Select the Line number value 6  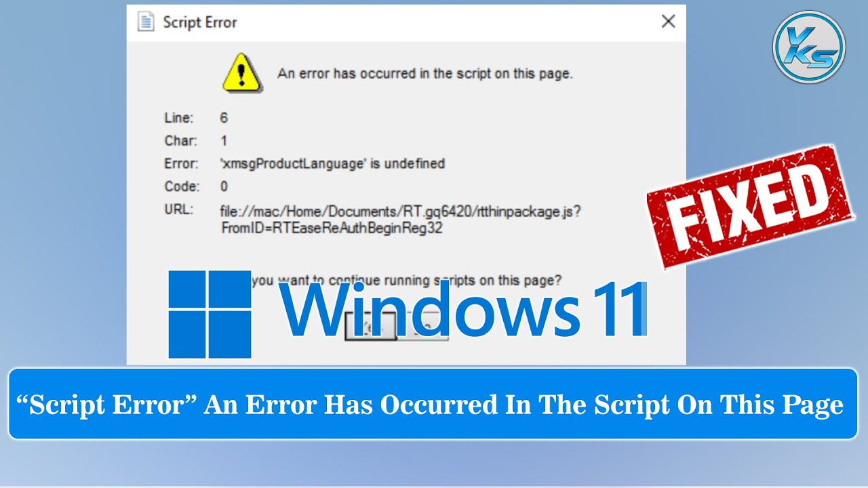click(224, 118)
